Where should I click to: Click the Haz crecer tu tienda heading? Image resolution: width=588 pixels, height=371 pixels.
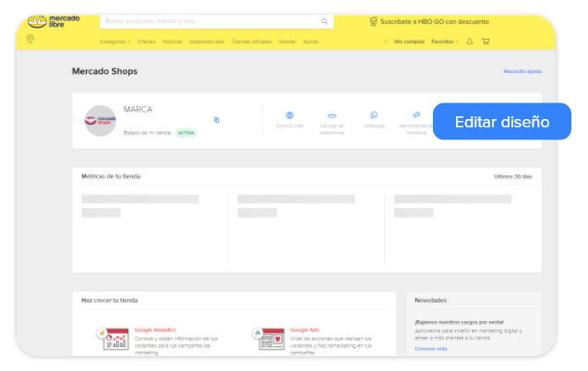[x=110, y=300]
